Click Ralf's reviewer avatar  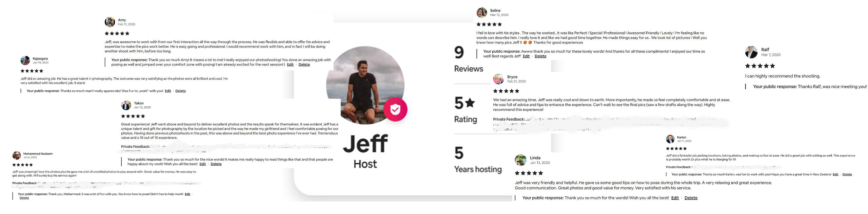[751, 52]
